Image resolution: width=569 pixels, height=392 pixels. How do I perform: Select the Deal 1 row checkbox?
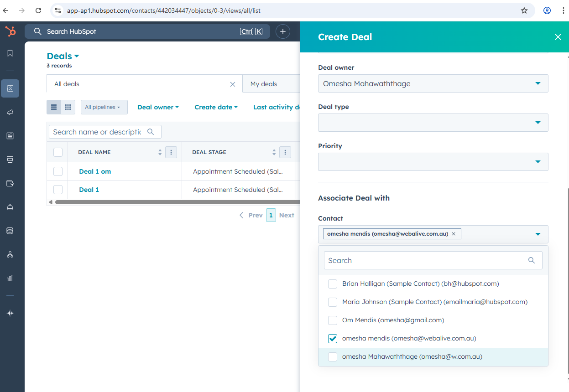pyautogui.click(x=58, y=190)
